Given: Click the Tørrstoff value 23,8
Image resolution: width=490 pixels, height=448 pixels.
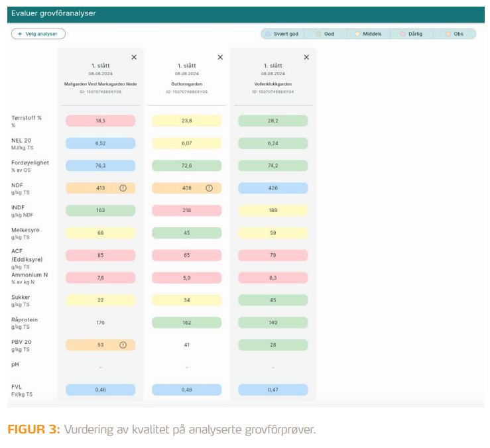Looking at the screenshot, I should point(187,121).
